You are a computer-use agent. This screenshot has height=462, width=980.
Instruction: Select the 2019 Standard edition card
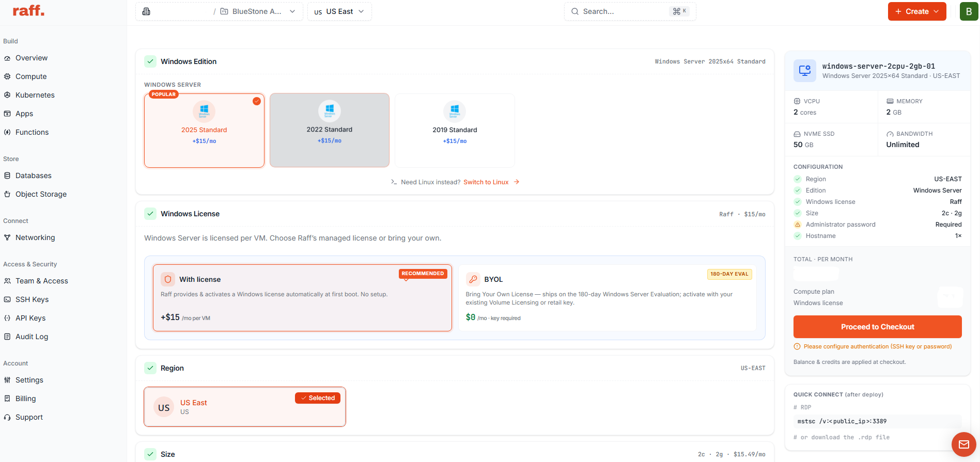[x=455, y=130]
